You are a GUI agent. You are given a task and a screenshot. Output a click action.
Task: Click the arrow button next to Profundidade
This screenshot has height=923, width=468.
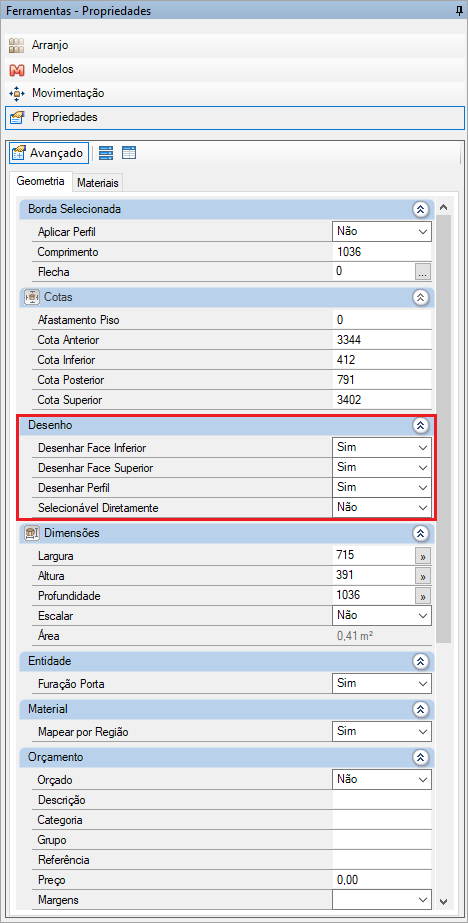click(x=423, y=596)
